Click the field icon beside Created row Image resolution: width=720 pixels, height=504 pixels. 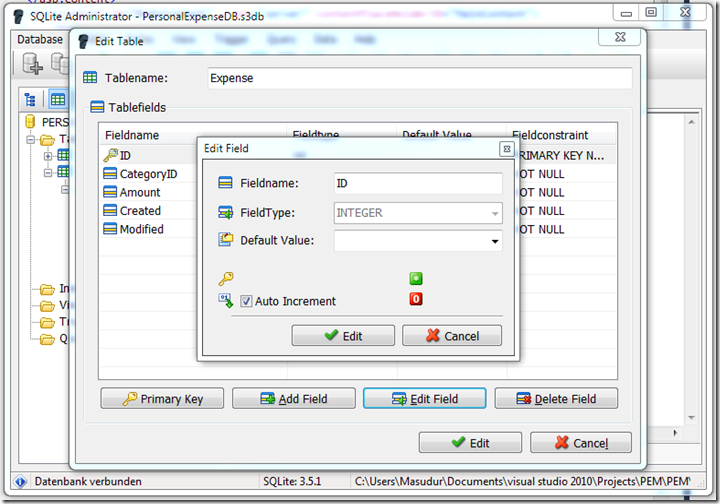click(x=110, y=210)
